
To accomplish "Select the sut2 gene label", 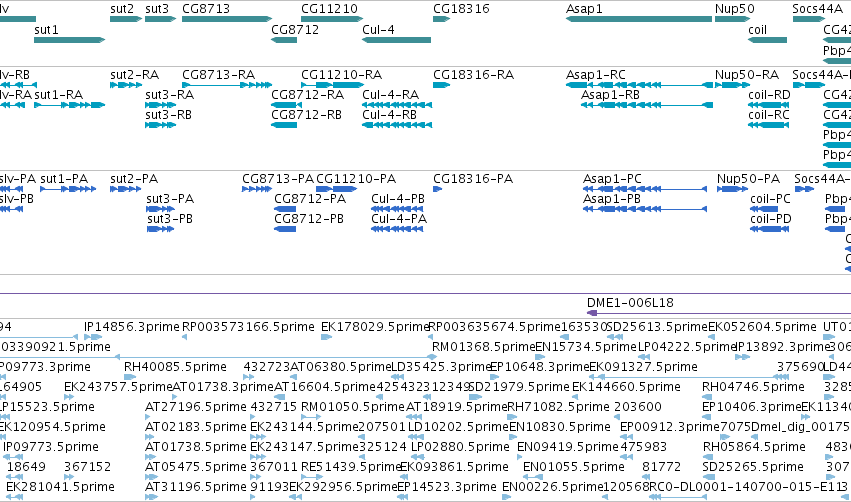I will pyautogui.click(x=122, y=9).
